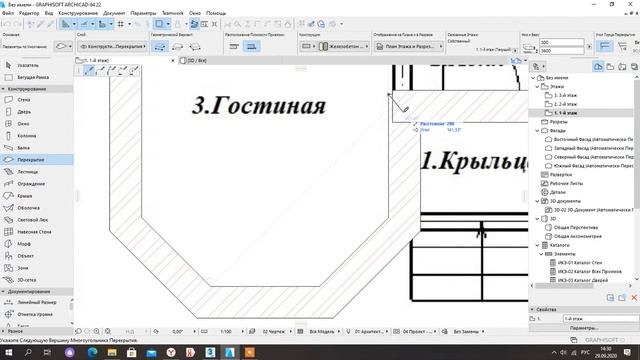Screen dimensions: 640x360
Task: Open the View Map in navigator
Action: [x=610, y=67]
